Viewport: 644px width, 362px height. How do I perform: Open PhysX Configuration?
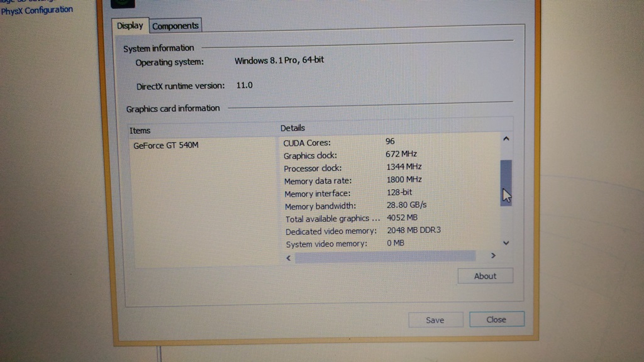coord(37,9)
